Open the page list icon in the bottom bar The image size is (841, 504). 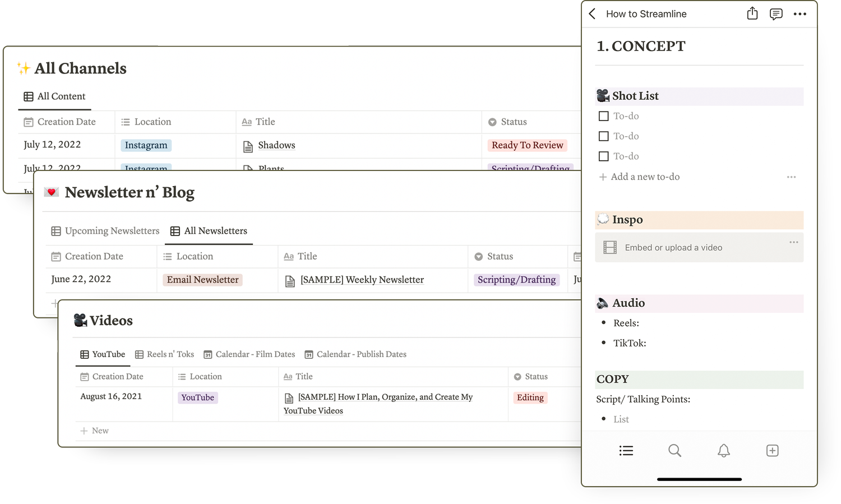[x=626, y=451]
